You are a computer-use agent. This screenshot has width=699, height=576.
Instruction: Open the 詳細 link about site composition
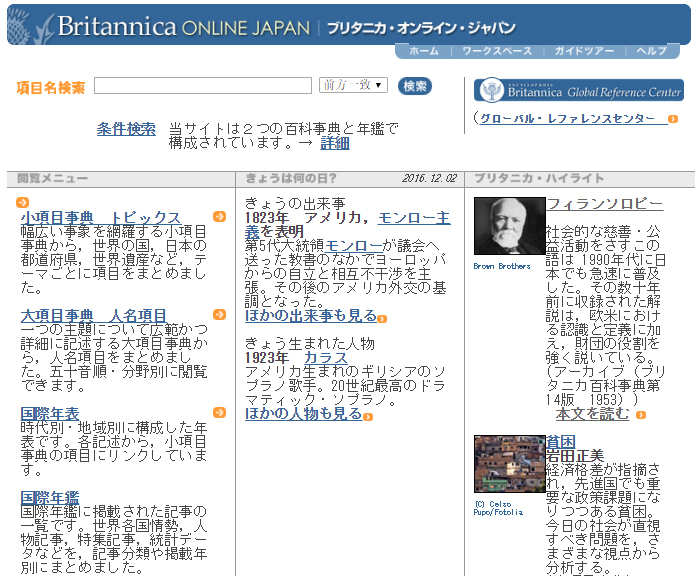pyautogui.click(x=335, y=143)
